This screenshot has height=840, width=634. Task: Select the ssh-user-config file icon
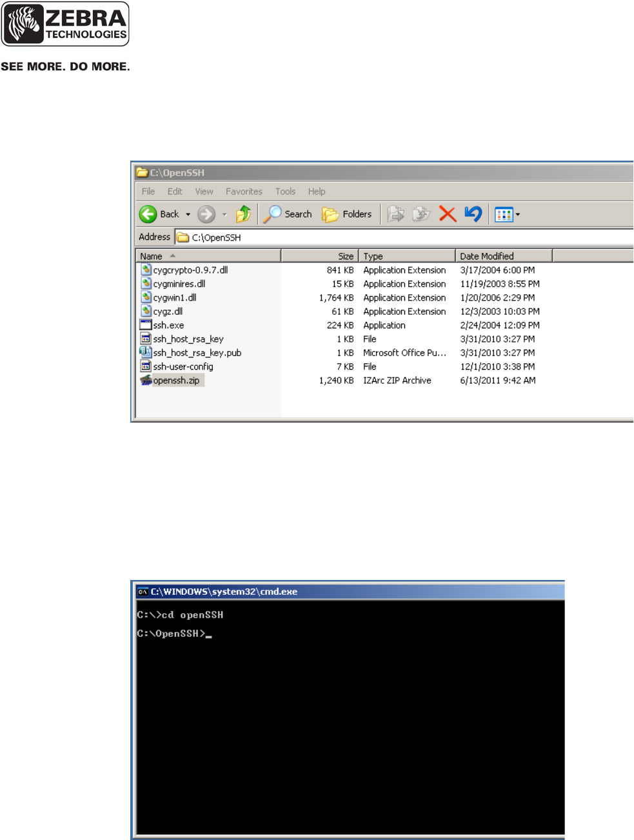pos(146,366)
